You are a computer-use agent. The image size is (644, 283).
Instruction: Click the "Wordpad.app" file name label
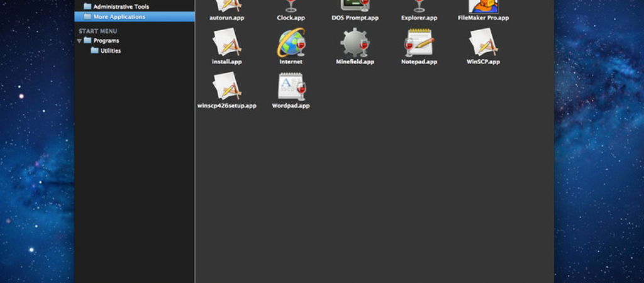click(x=291, y=106)
